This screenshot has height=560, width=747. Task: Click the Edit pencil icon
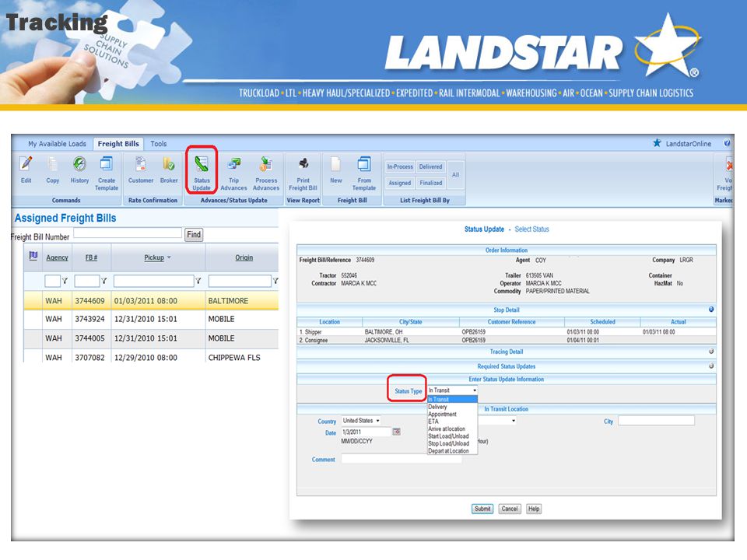point(26,164)
